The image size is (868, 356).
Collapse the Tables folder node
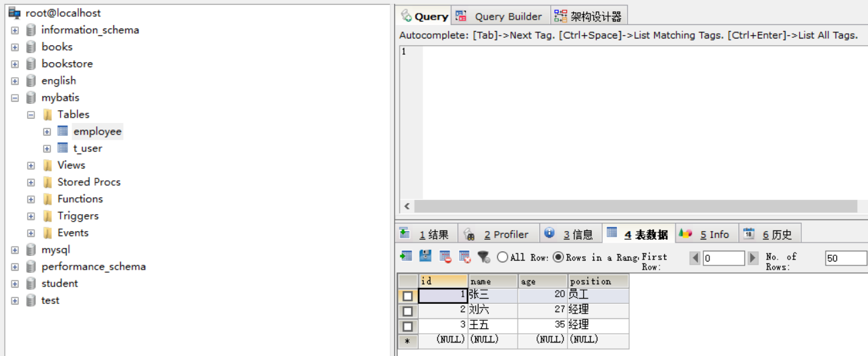pyautogui.click(x=31, y=115)
